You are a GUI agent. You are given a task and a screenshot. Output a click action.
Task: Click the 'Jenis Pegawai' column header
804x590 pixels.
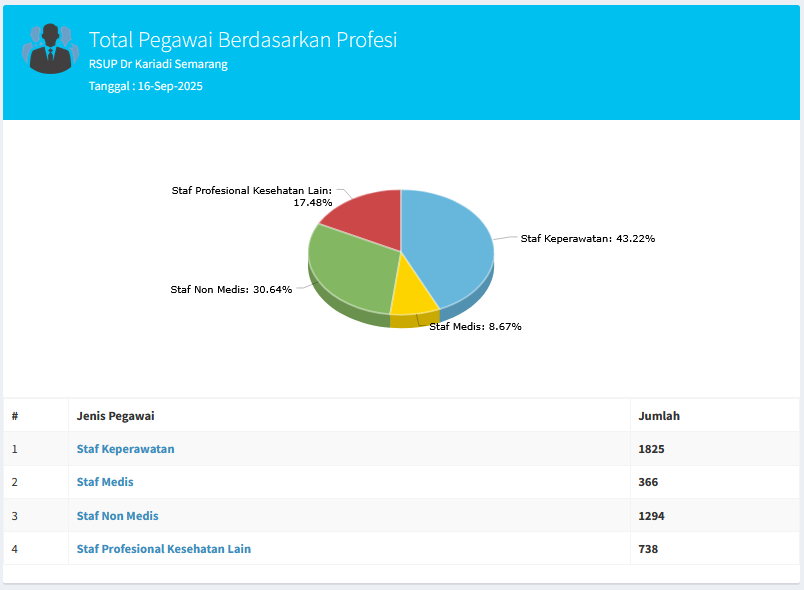(115, 416)
